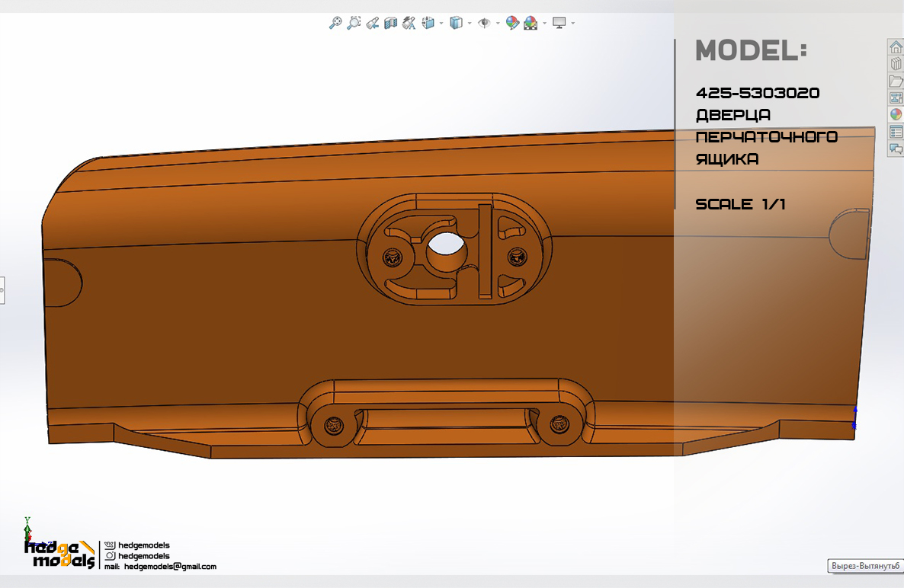Image resolution: width=904 pixels, height=588 pixels.
Task: Expand the Apply Scene dropdown arrow
Action: coord(545,24)
